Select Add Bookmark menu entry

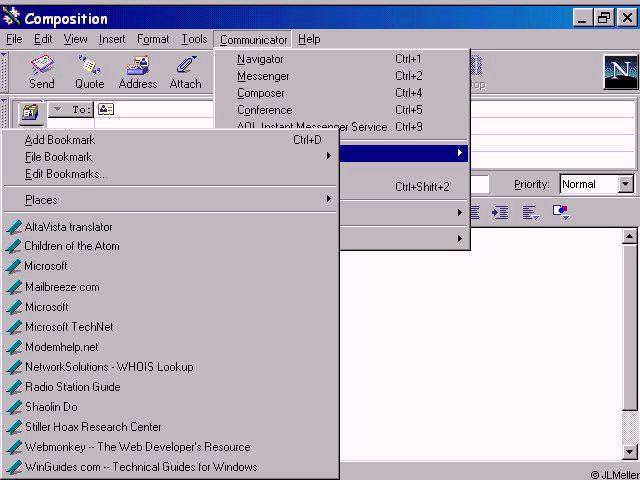(x=171, y=140)
